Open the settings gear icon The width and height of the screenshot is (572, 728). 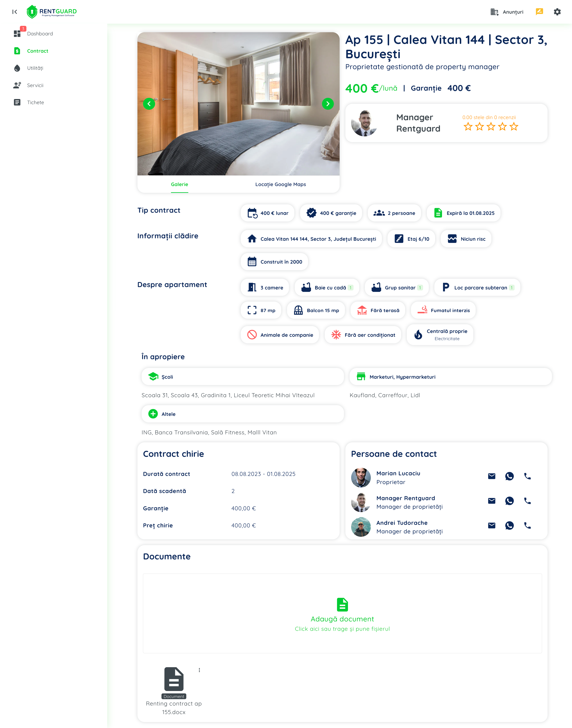point(557,12)
